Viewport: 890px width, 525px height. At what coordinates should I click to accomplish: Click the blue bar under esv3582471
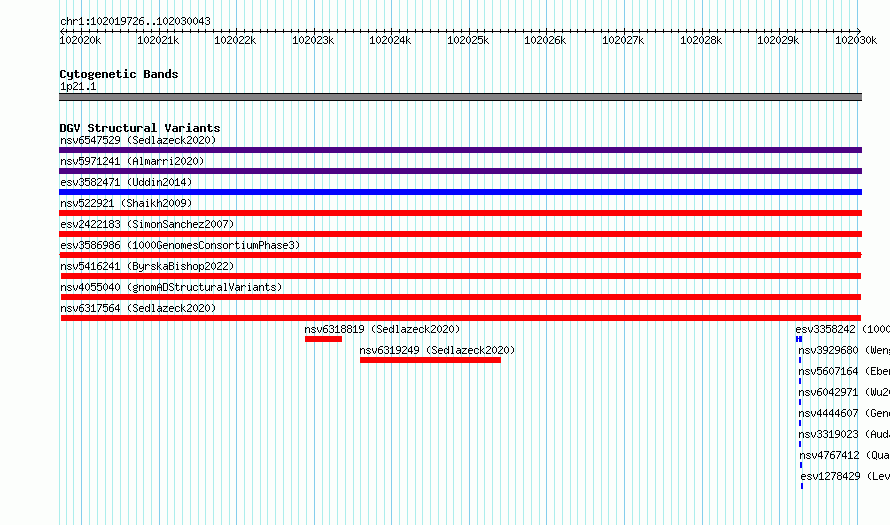click(x=460, y=192)
